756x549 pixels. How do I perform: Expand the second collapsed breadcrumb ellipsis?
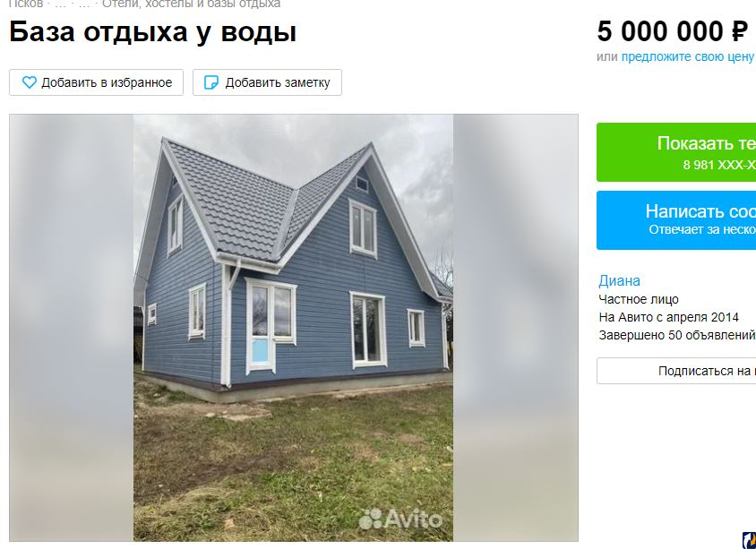point(84,4)
